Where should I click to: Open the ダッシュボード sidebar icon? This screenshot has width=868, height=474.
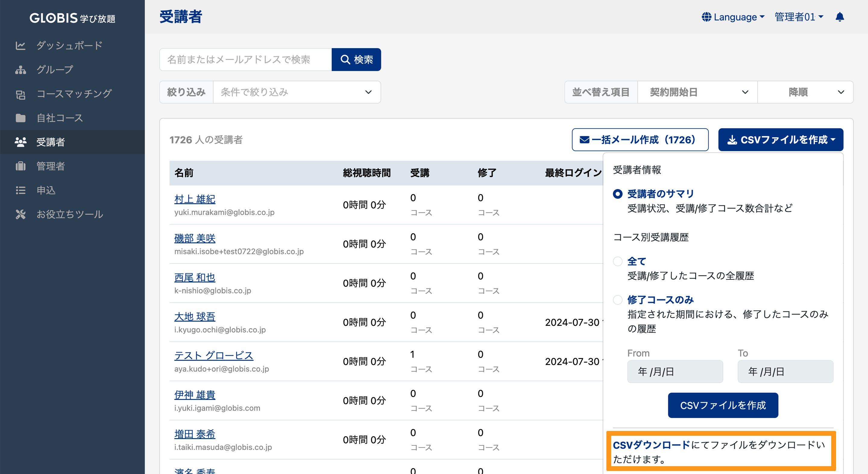coord(21,45)
